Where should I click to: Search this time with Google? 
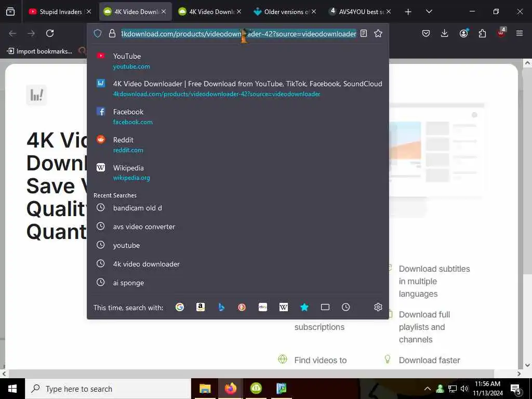coord(179,308)
